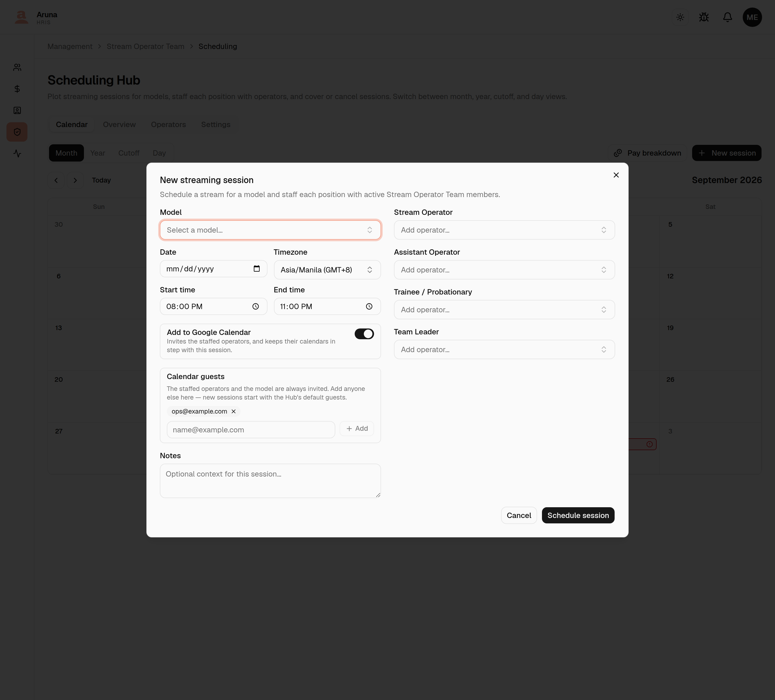
Task: Open Stream Operator Team breadcrumb link
Action: (x=145, y=47)
